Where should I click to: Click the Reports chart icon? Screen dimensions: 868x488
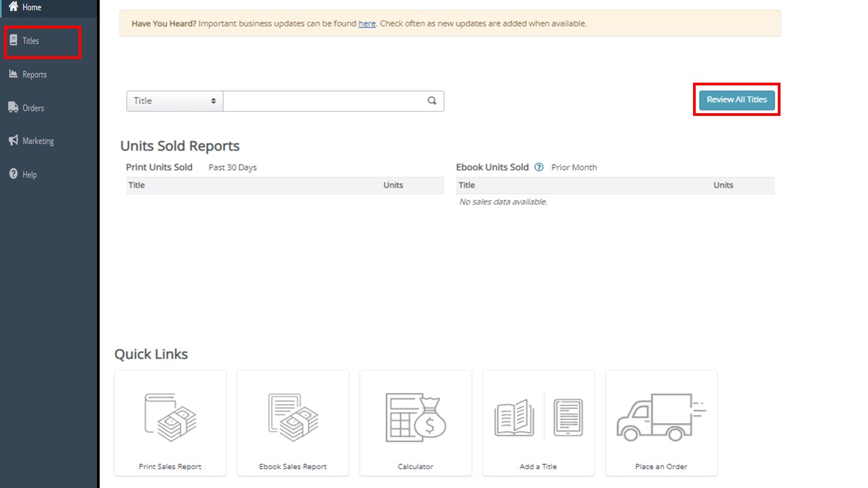click(x=14, y=74)
